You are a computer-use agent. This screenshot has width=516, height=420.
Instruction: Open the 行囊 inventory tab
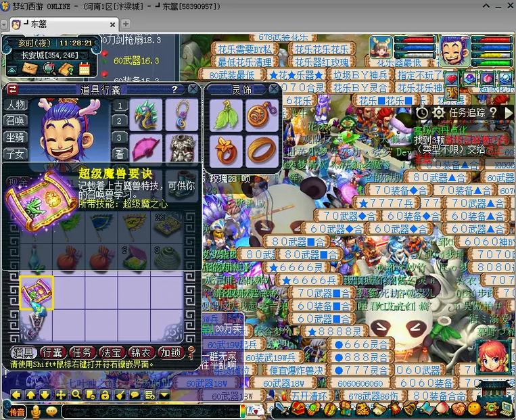[52, 353]
